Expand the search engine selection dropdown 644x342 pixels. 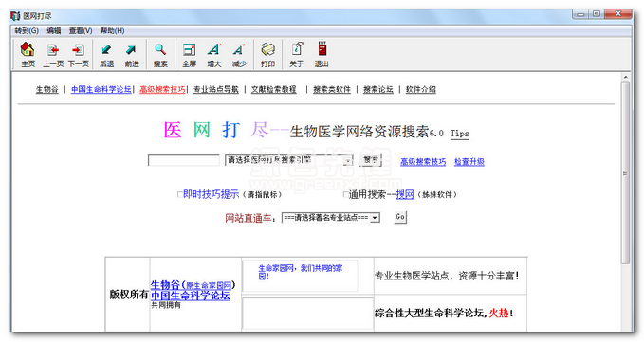(348, 160)
